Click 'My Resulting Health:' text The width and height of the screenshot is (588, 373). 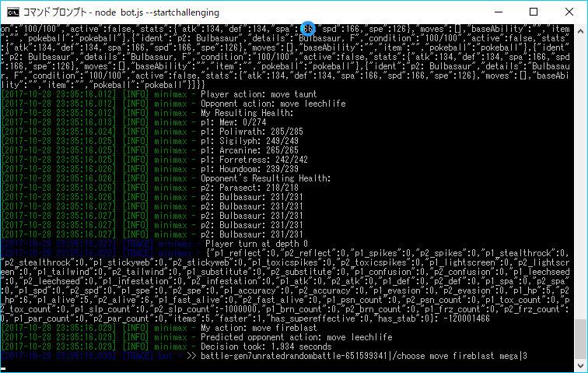point(247,113)
